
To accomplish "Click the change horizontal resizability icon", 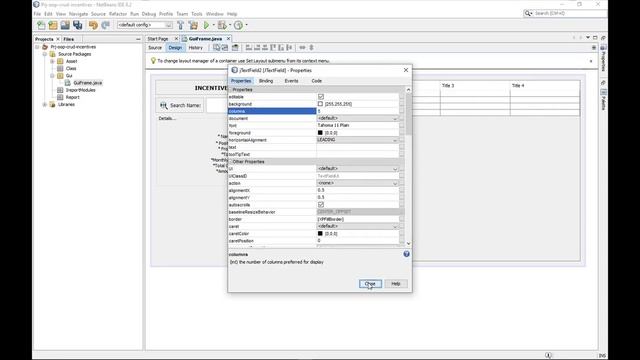I will [x=302, y=48].
